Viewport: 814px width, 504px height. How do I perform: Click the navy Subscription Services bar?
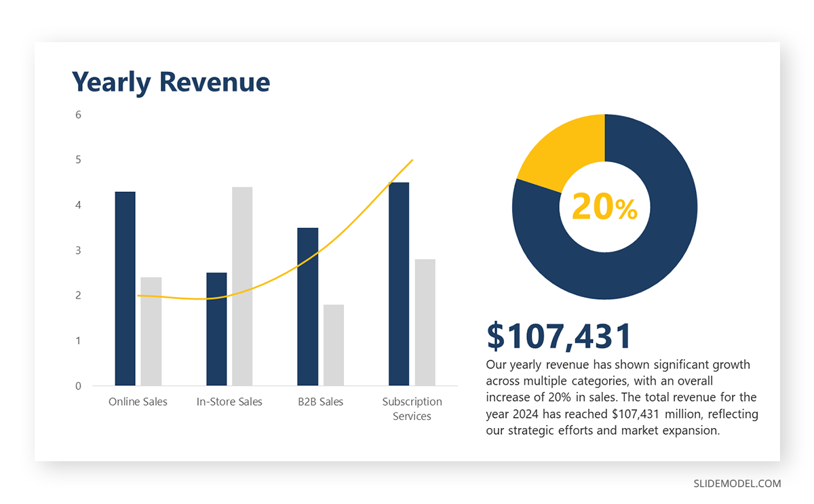(x=399, y=284)
